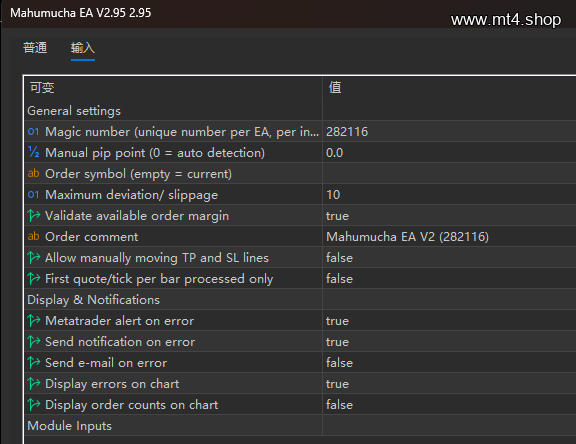Select the Validate available order margin label
The image size is (576, 444).
click(137, 216)
